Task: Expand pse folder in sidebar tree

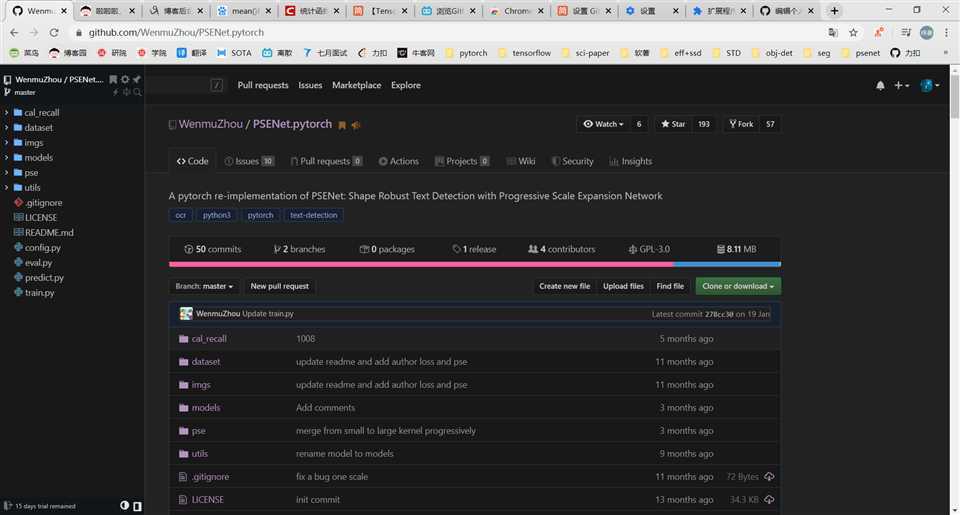Action: (x=7, y=173)
